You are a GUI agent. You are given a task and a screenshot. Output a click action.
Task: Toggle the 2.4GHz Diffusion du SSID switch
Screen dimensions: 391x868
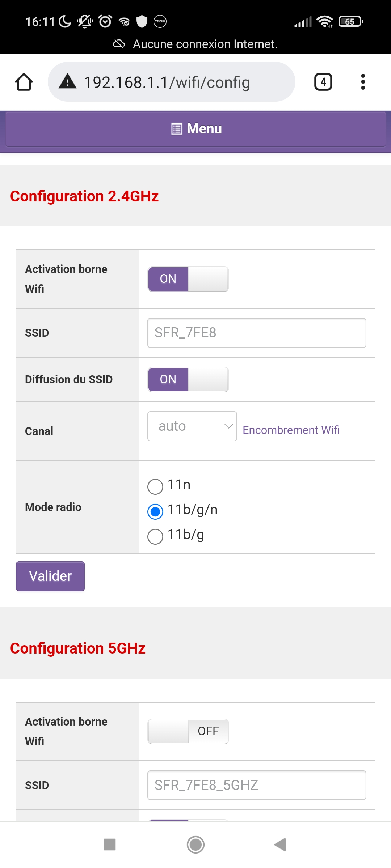pos(188,379)
